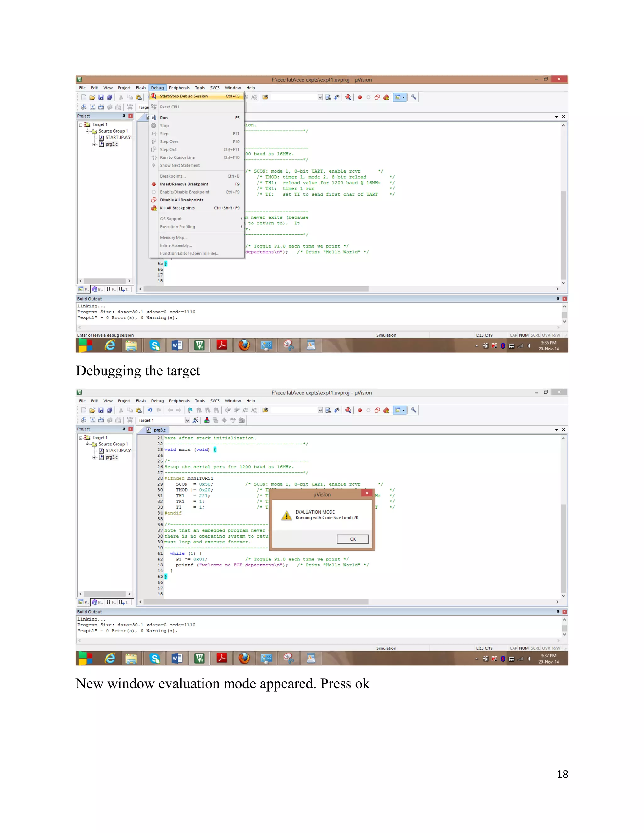Close the Project panel in the upper screenshot
This screenshot has height=833, width=644.
click(130, 116)
